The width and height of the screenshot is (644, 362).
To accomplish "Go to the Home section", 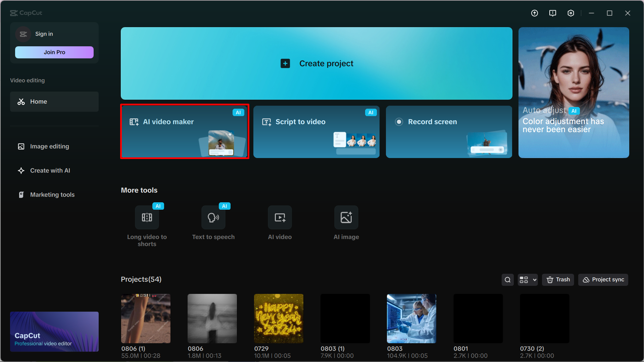I will point(54,102).
